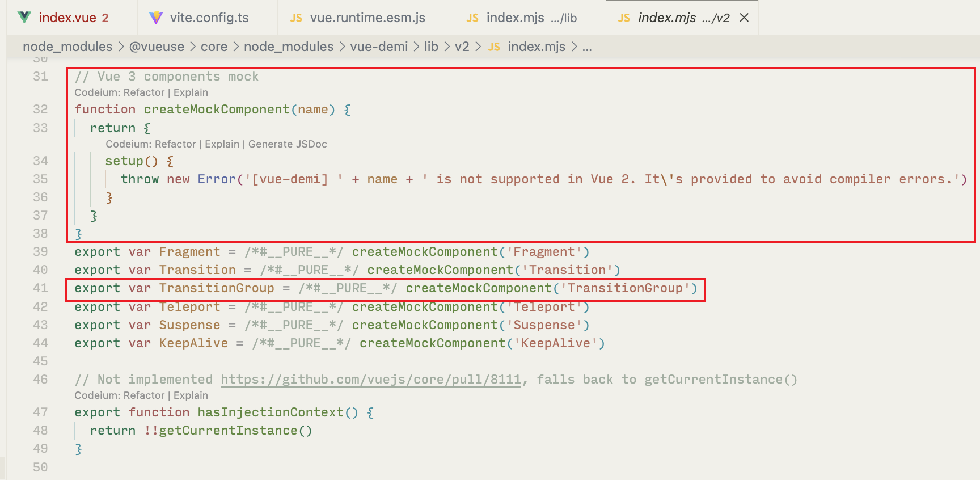
Task: Open the github.com vuejs/core pull 8111 link
Action: [x=371, y=380]
